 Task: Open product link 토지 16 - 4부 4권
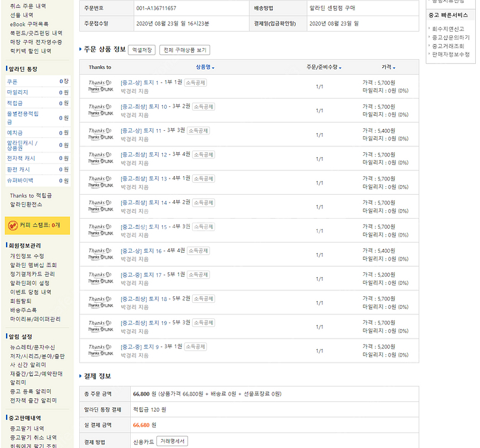coord(153,251)
